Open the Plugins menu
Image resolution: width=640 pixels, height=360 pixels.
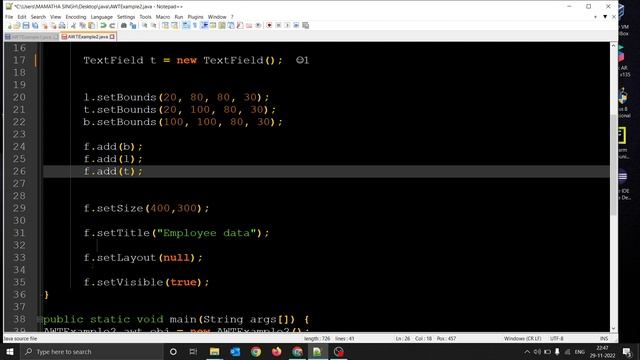click(x=195, y=17)
